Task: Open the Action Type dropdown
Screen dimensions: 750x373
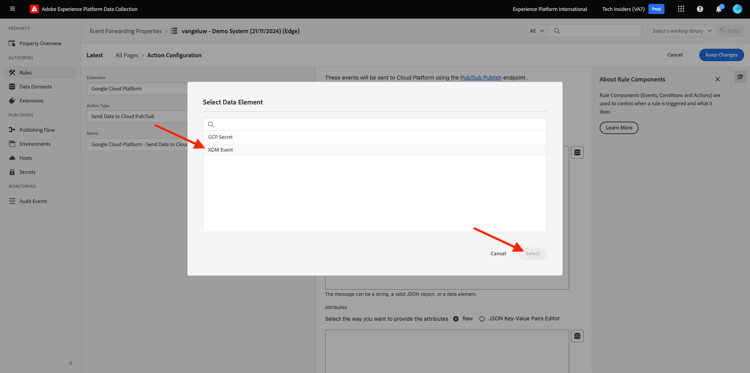Action: click(x=137, y=116)
